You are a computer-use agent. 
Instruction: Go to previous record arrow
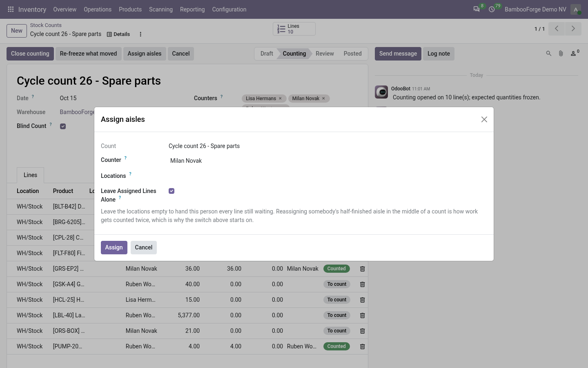[x=557, y=29]
